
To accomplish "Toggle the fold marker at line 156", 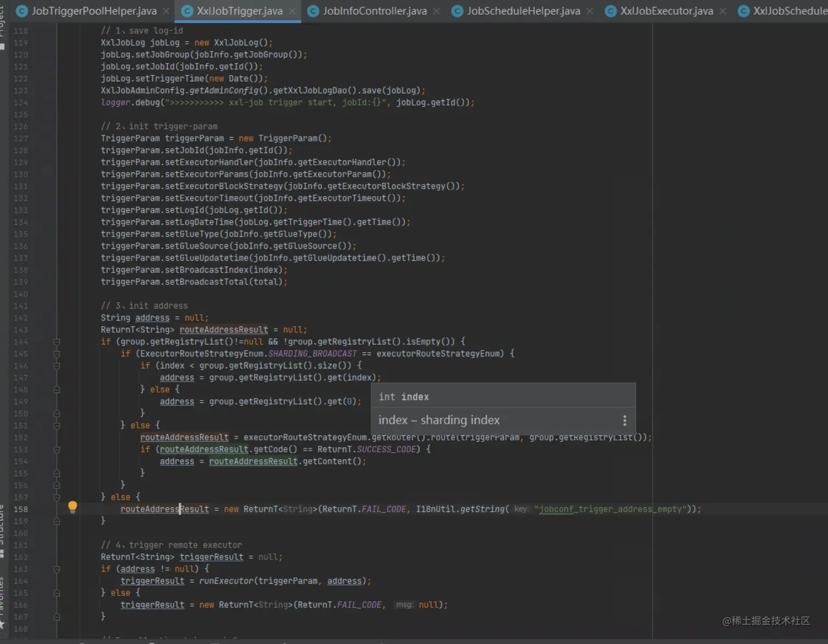I will [56, 486].
